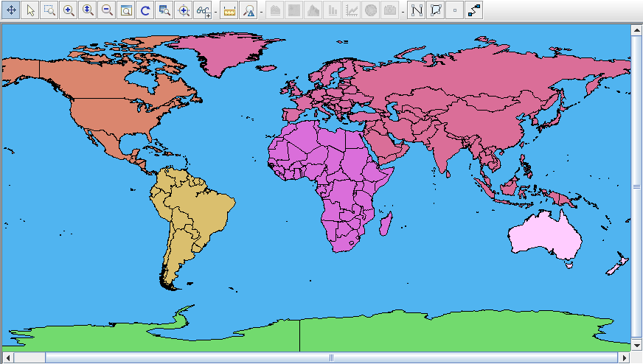Image resolution: width=643 pixels, height=364 pixels.
Task: Select the Pan tool with four arrows
Action: pos(11,10)
